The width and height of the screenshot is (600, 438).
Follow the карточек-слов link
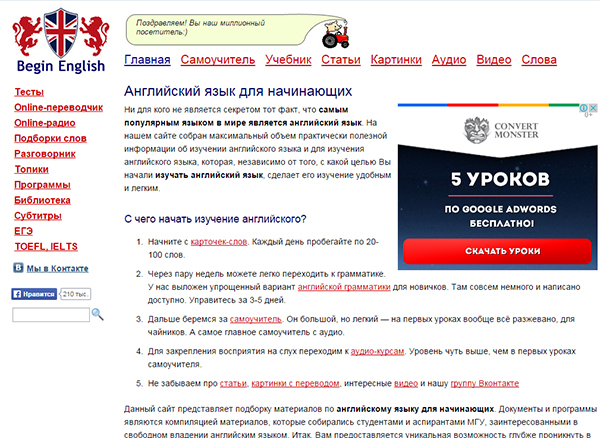[x=217, y=242]
